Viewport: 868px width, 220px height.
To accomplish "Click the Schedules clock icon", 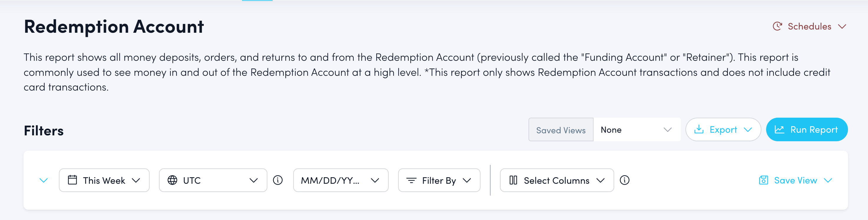I will click(x=777, y=26).
